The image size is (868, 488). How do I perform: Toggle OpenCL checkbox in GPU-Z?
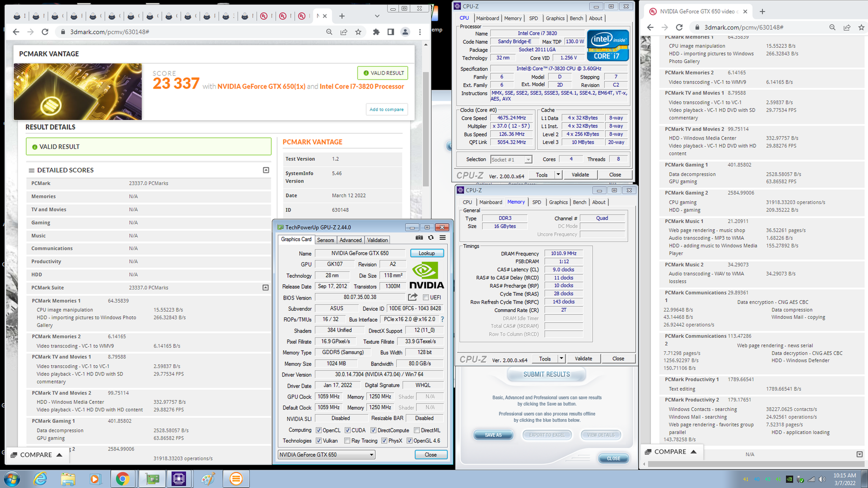point(319,430)
